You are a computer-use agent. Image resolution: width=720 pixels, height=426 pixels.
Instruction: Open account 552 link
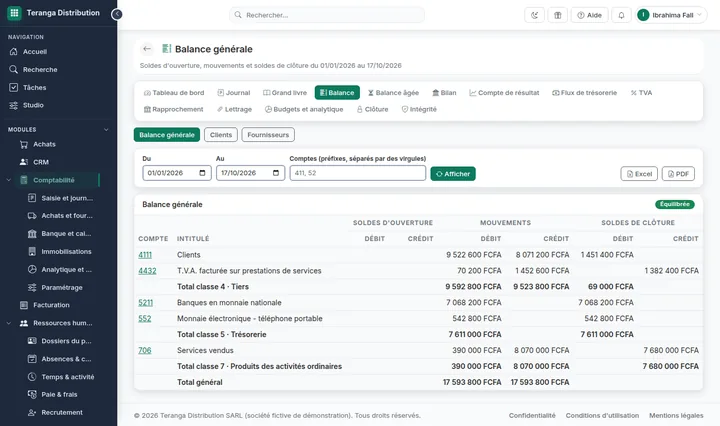pos(145,319)
